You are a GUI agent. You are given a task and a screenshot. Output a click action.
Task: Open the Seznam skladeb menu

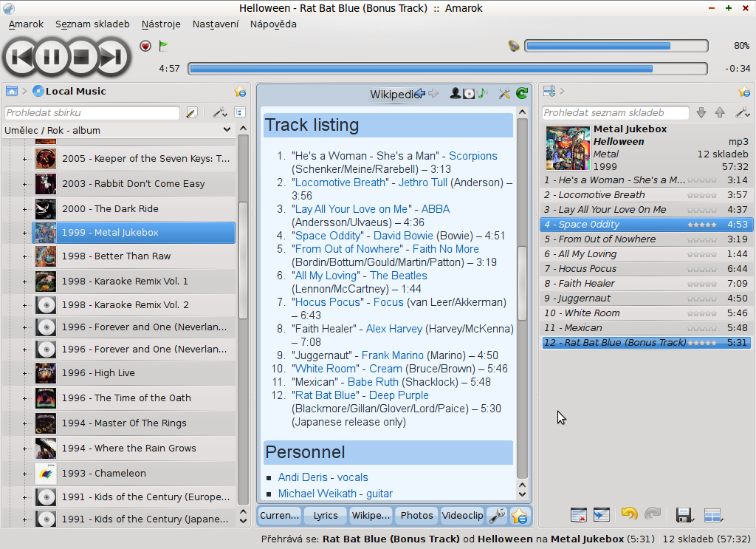coord(92,24)
